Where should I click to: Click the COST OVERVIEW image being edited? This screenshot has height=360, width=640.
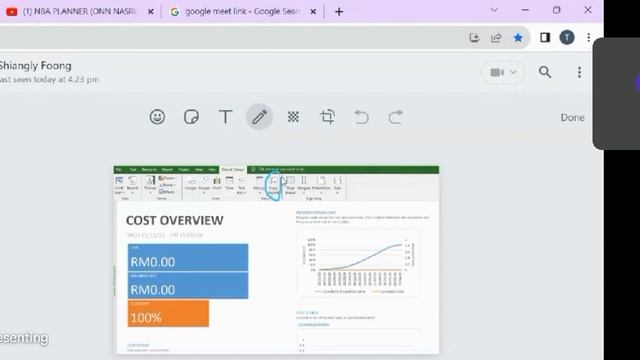276,260
